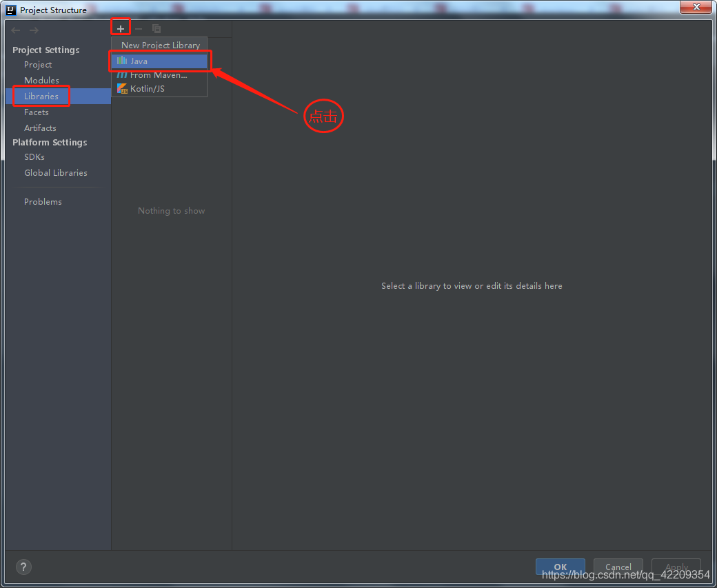Open the Facets settings page
The image size is (717, 588).
36,112
